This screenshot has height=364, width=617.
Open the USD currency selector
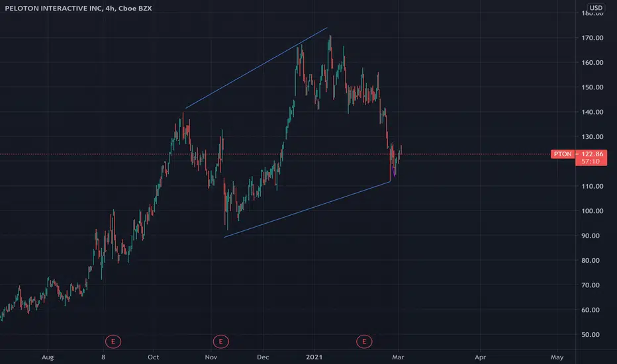596,7
